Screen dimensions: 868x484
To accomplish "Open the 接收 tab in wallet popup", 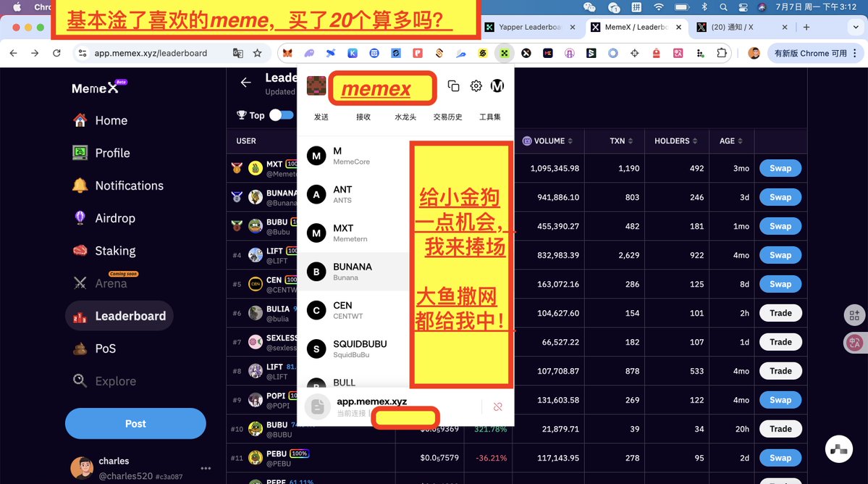I will click(363, 117).
